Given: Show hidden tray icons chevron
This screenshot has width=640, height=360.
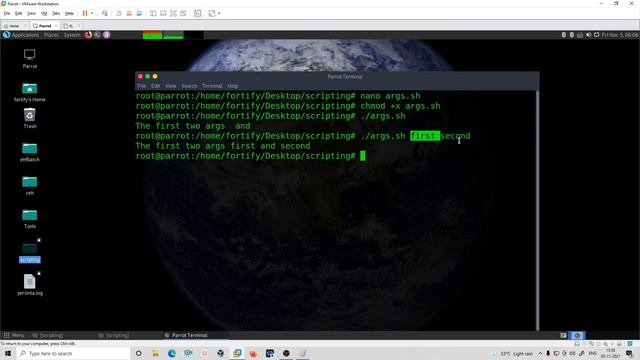Looking at the screenshot, I should [540, 353].
